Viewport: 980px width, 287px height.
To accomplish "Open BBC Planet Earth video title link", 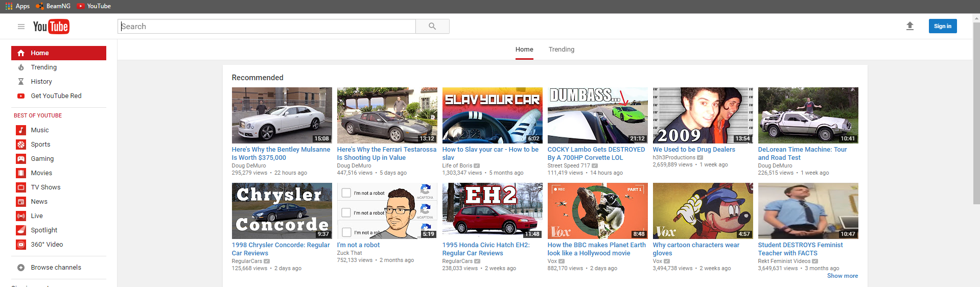I will pyautogui.click(x=597, y=249).
